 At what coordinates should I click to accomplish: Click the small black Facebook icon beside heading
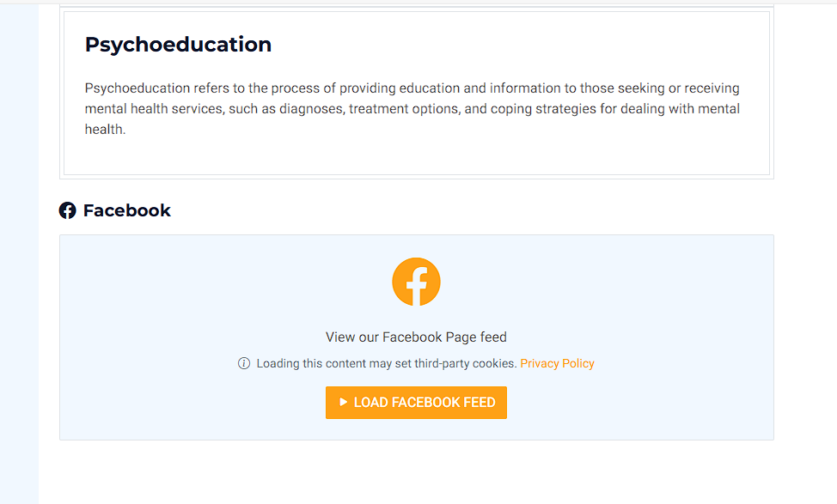[x=67, y=210]
